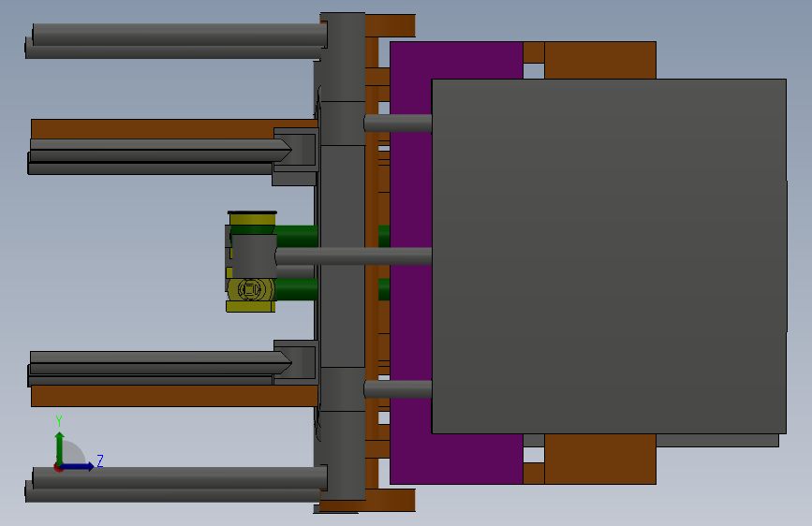Viewport: 812px width, 526px height.
Task: Select the lower green cylinder beside the yellow fitting
Action: (296, 289)
